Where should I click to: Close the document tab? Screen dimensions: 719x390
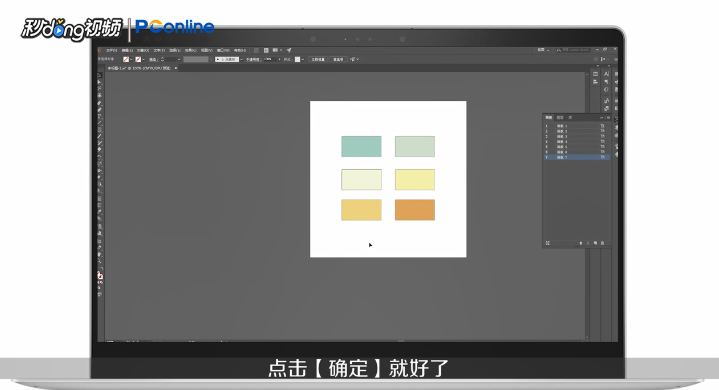click(176, 68)
